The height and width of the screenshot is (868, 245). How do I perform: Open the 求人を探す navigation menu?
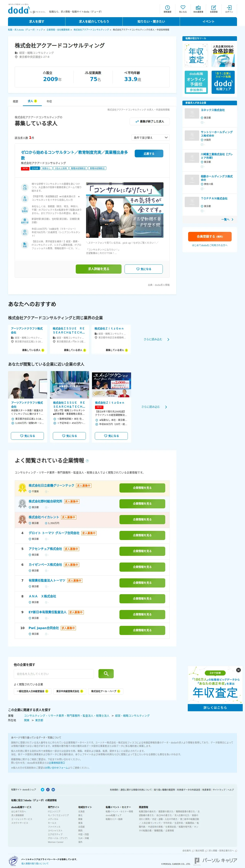pos(37,22)
